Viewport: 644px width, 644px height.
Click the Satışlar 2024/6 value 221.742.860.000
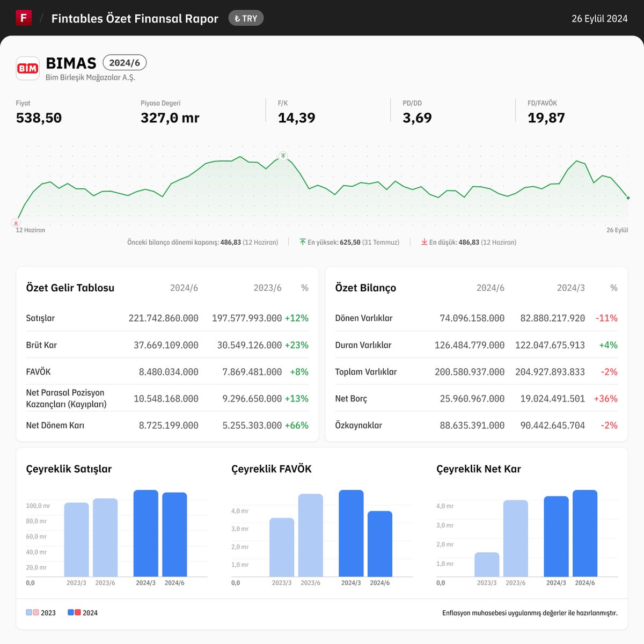[164, 318]
